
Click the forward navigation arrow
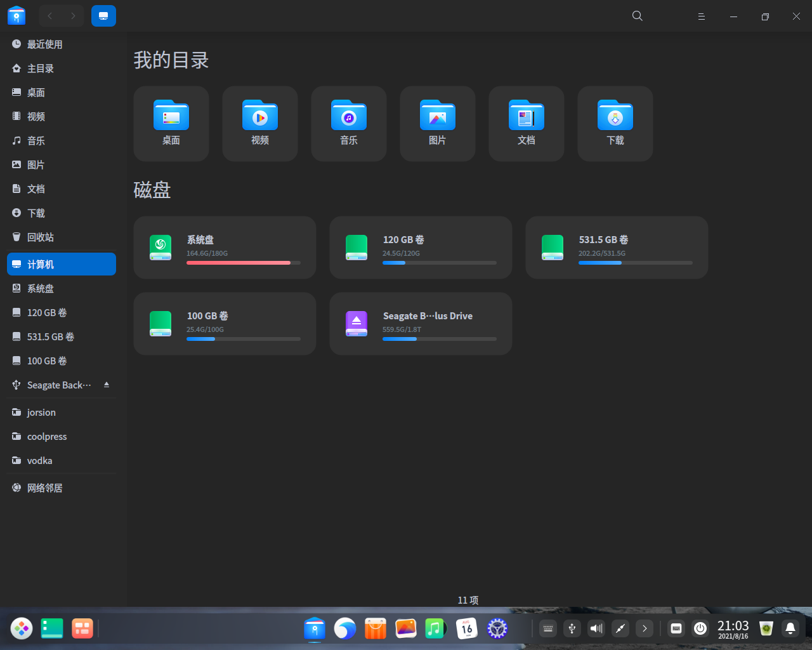[74, 16]
